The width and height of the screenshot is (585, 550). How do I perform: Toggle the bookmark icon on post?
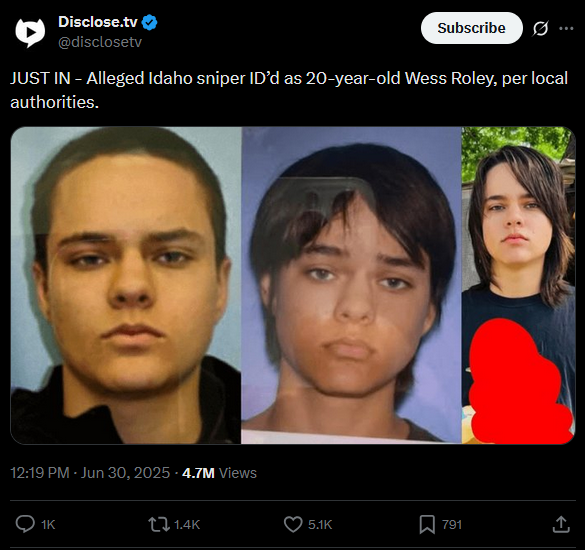[x=427, y=524]
